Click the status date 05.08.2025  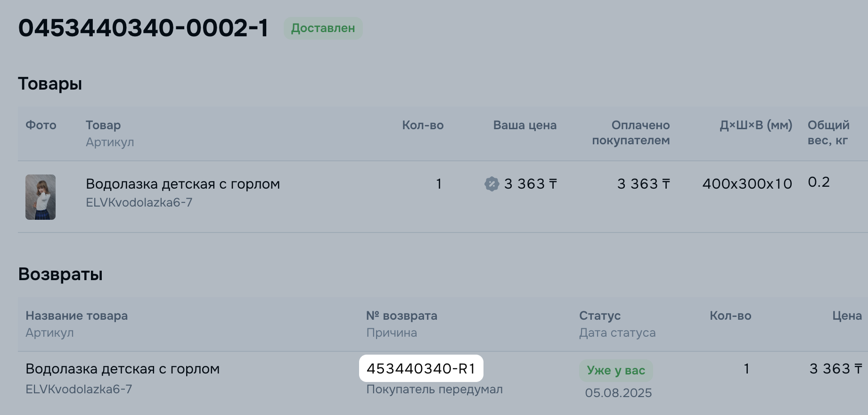click(618, 393)
